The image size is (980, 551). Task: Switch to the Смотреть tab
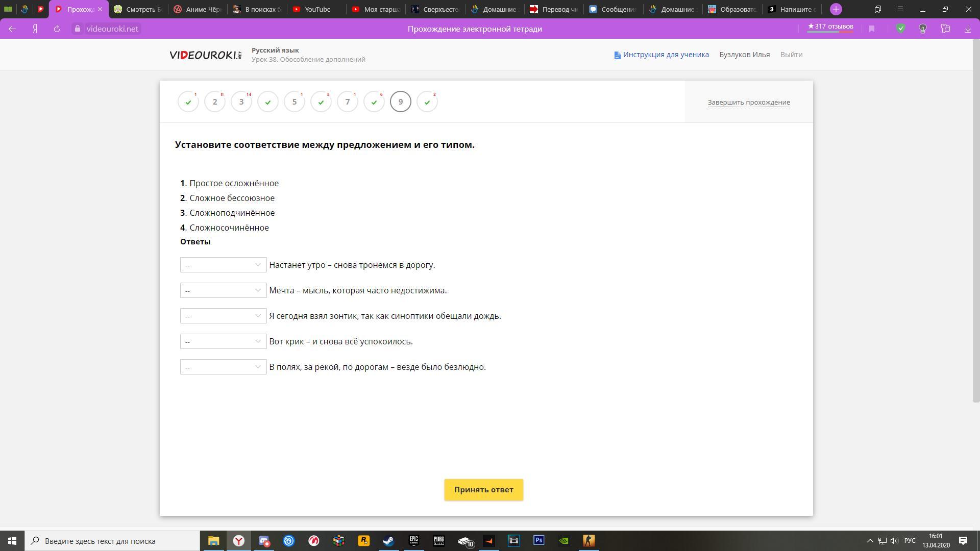click(139, 9)
